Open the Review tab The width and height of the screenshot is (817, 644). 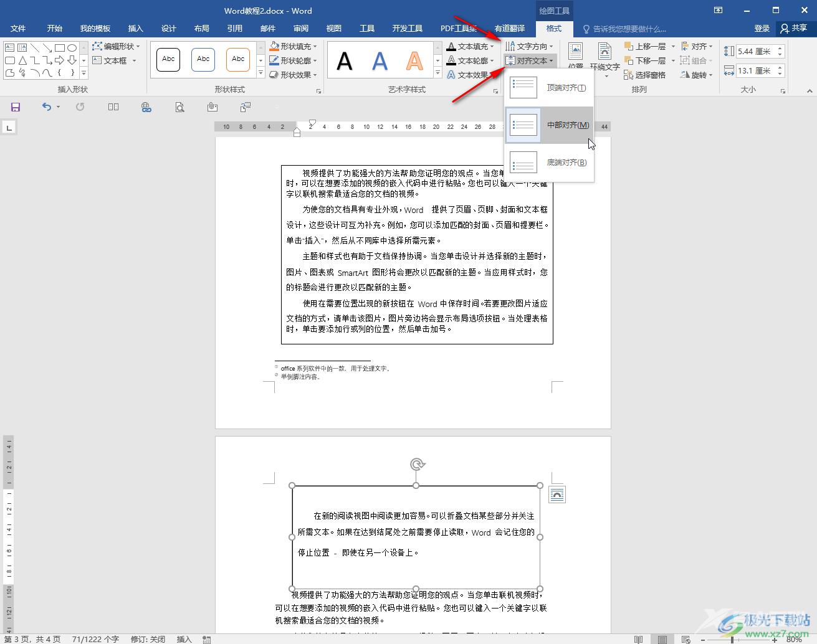[x=301, y=29]
